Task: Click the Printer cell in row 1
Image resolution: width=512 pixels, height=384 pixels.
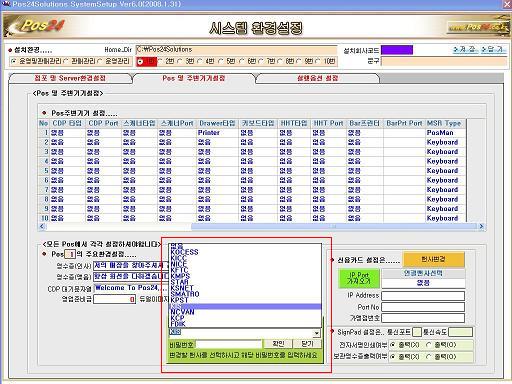Action: pos(217,133)
